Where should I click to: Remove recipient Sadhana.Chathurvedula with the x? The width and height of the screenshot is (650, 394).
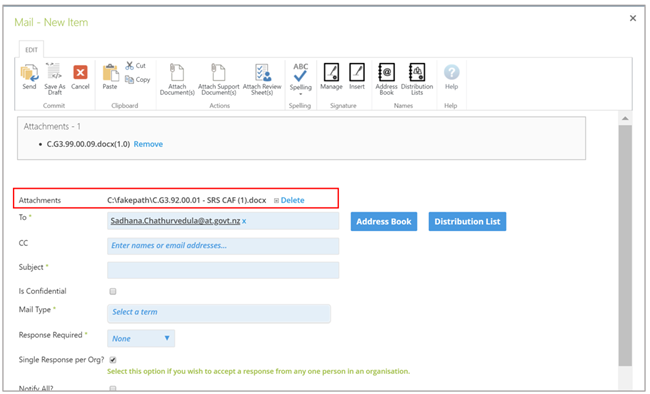pyautogui.click(x=244, y=221)
